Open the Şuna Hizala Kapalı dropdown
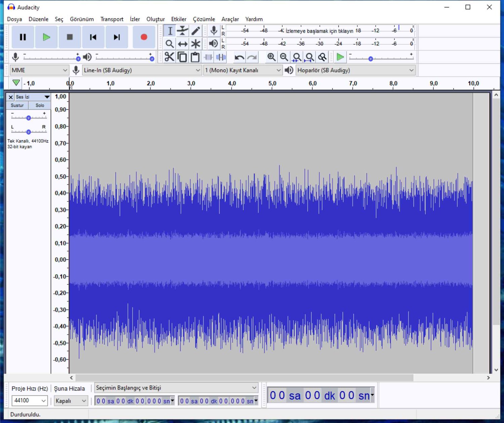This screenshot has width=504, height=423. pyautogui.click(x=71, y=401)
